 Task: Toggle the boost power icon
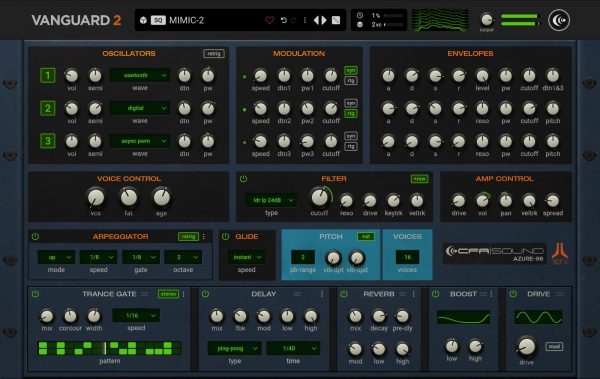(x=435, y=294)
